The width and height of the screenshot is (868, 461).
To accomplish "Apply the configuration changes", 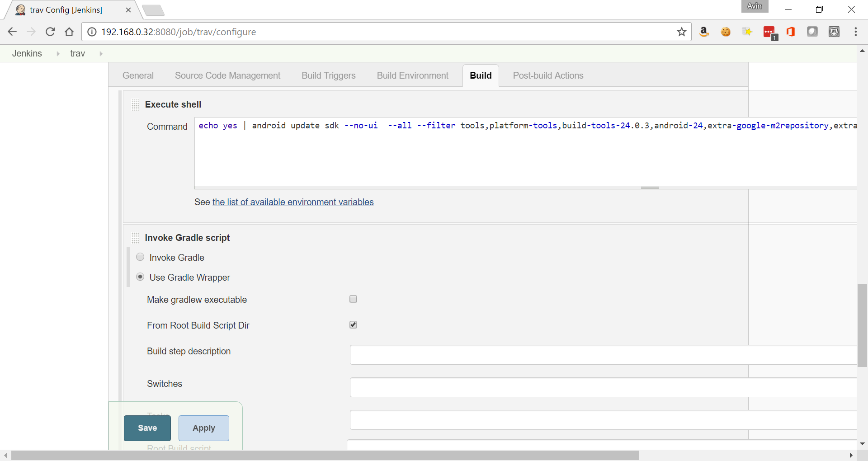I will point(204,428).
